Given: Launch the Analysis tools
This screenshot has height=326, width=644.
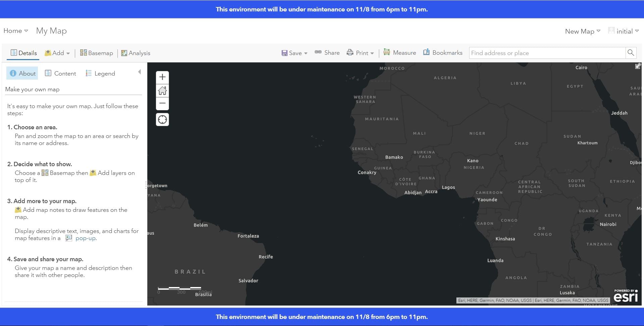Looking at the screenshot, I should coord(136,53).
